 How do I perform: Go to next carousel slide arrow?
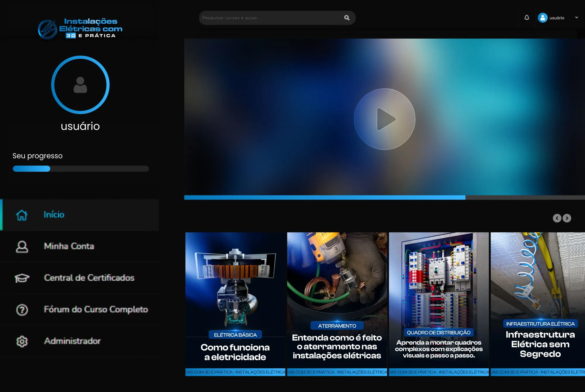[x=567, y=218]
